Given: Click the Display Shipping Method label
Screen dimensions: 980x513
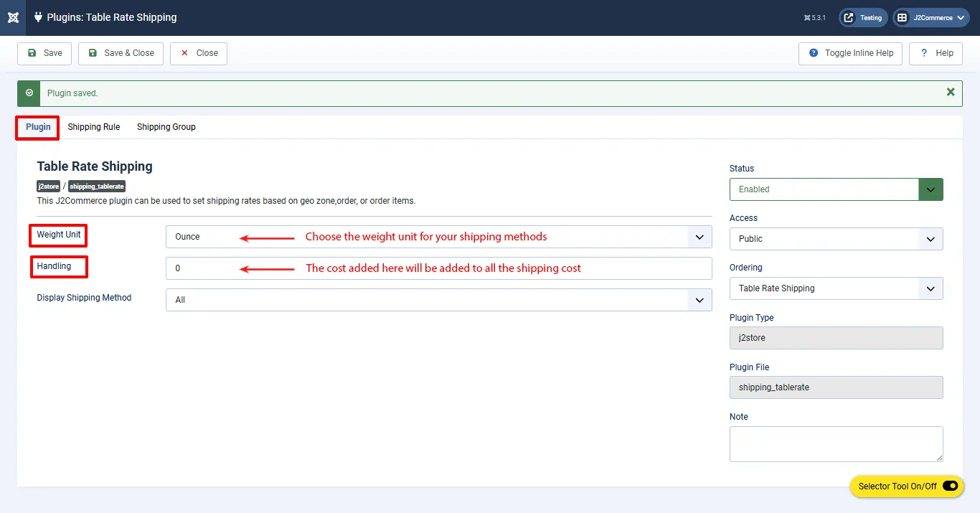Looking at the screenshot, I should [x=84, y=298].
